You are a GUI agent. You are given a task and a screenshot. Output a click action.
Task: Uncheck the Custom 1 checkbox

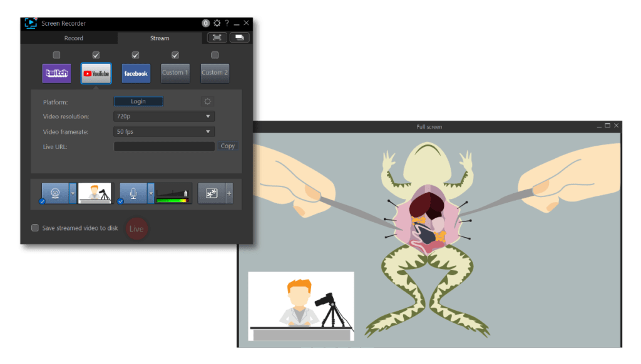tap(175, 55)
